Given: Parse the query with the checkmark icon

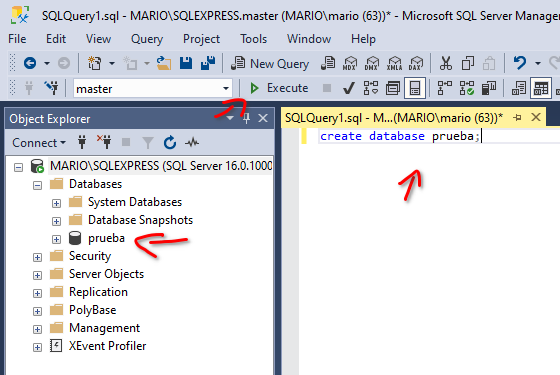Looking at the screenshot, I should point(349,88).
